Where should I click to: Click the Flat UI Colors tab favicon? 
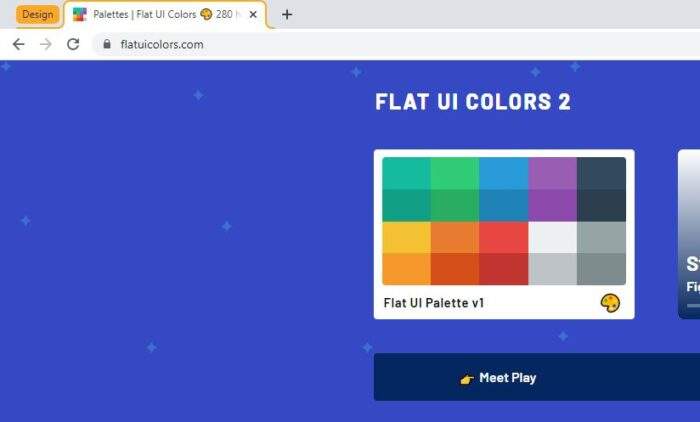tap(79, 14)
